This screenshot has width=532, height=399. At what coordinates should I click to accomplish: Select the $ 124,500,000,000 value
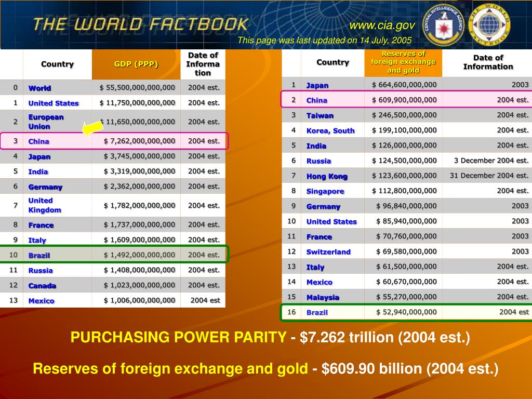tap(404, 160)
